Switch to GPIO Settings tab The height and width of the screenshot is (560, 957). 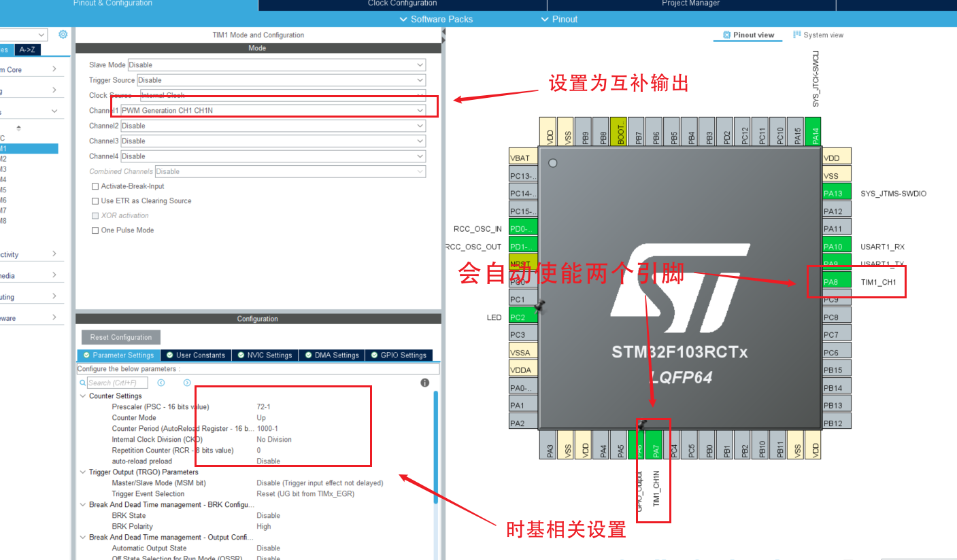click(399, 355)
